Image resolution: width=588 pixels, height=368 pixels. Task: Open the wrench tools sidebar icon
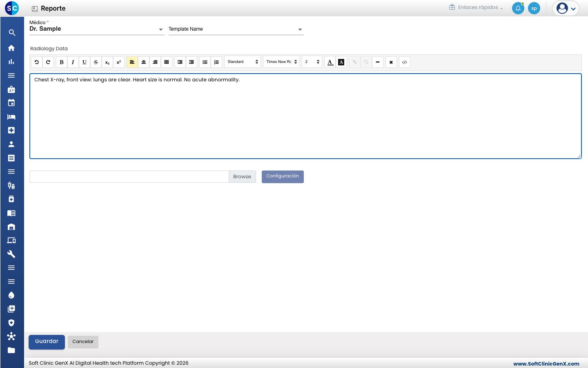pyautogui.click(x=11, y=254)
